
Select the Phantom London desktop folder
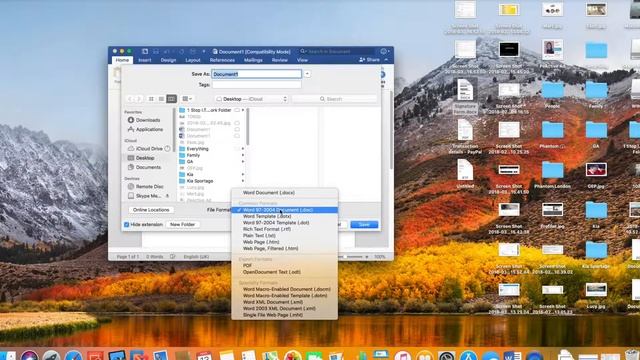pos(552,175)
